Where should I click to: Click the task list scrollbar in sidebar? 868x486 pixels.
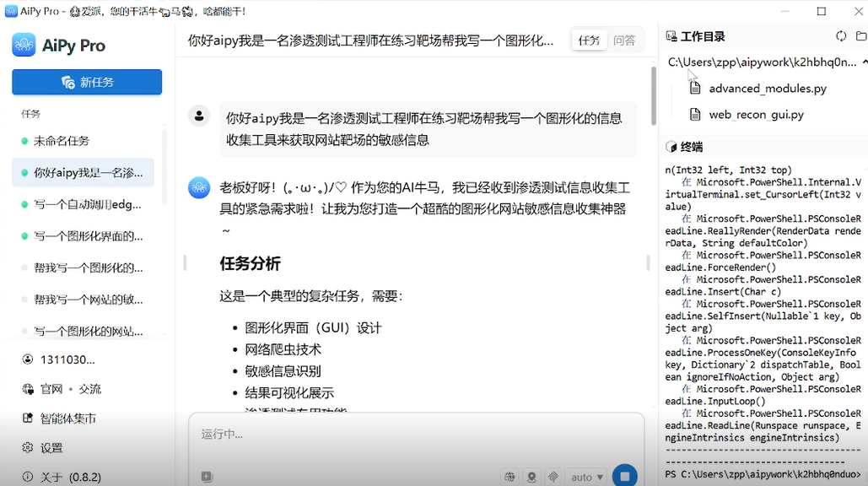(164, 166)
